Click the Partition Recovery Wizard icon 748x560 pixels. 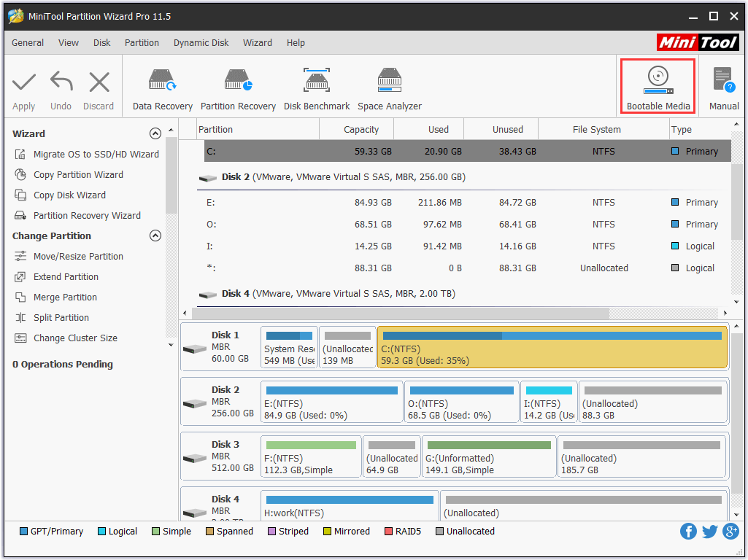click(20, 215)
